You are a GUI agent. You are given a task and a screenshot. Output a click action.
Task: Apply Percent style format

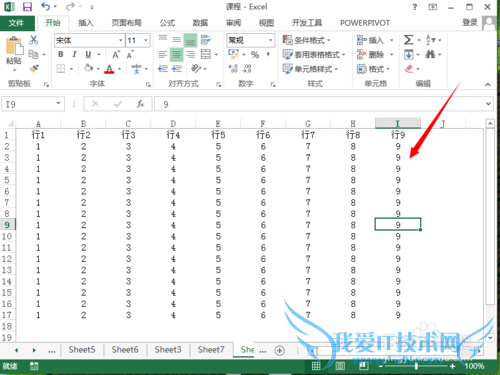pos(255,54)
